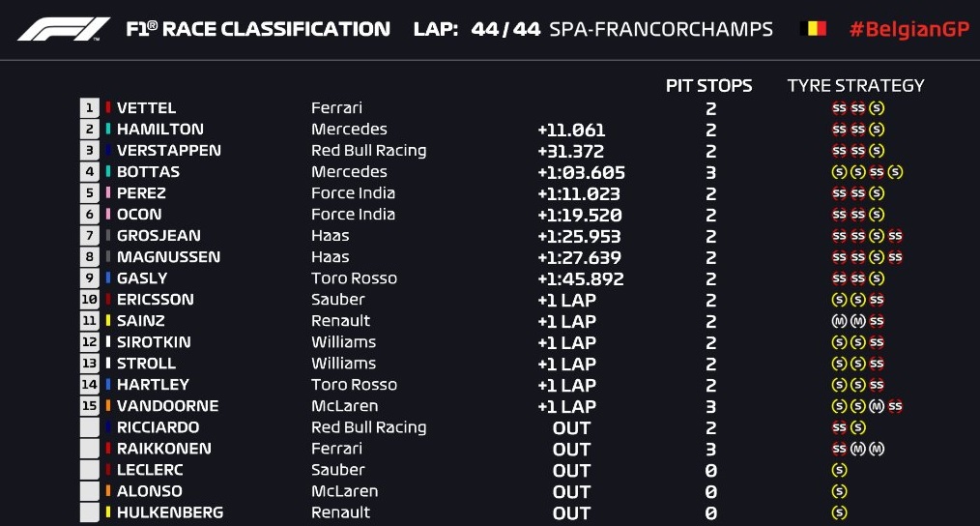
Task: Click Raikkonen's supersoft tyre icon
Action: pos(839,449)
